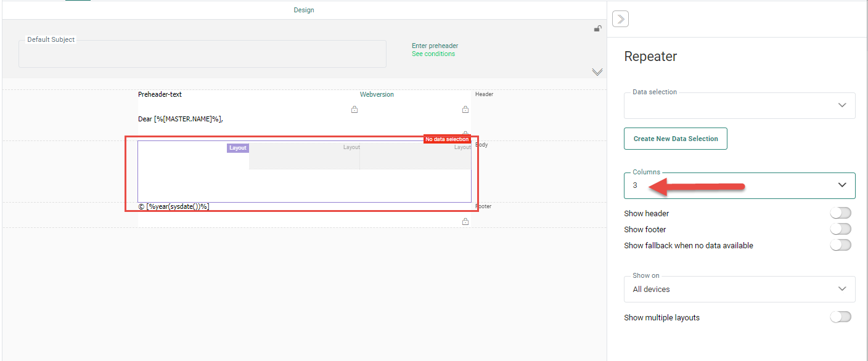Switch to the Design tab
This screenshot has width=868, height=361.
pyautogui.click(x=304, y=10)
